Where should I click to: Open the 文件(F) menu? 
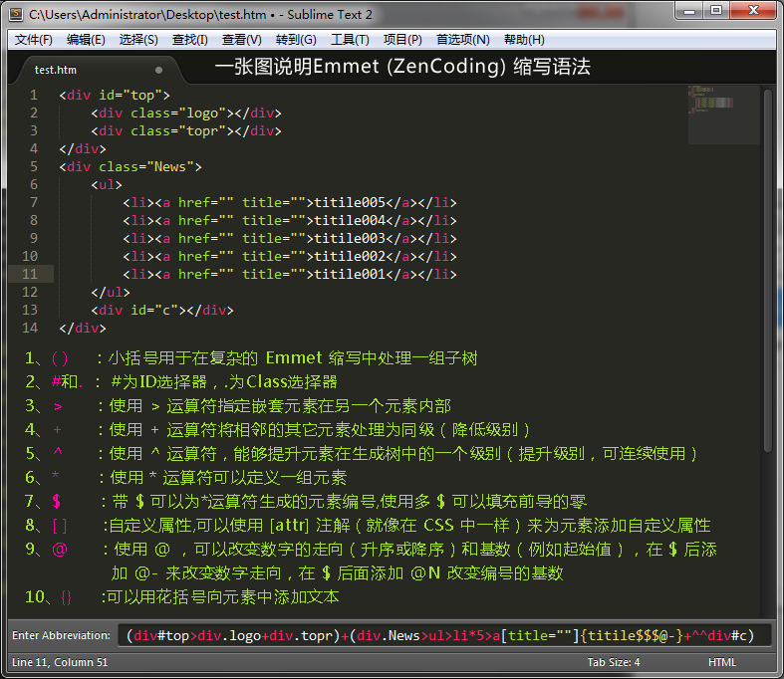tap(34, 40)
